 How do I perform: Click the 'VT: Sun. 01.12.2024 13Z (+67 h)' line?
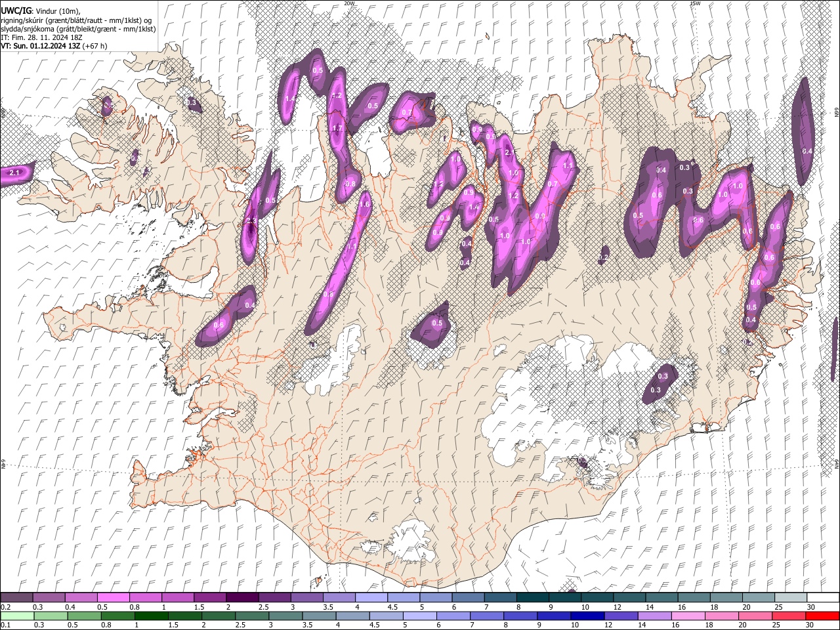click(54, 46)
